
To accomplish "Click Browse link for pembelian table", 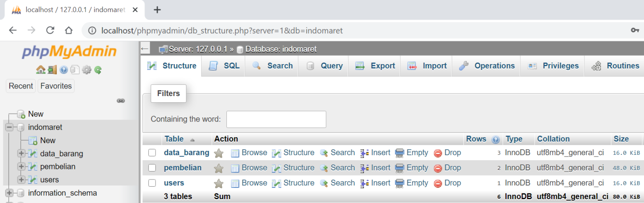I will (x=249, y=168).
